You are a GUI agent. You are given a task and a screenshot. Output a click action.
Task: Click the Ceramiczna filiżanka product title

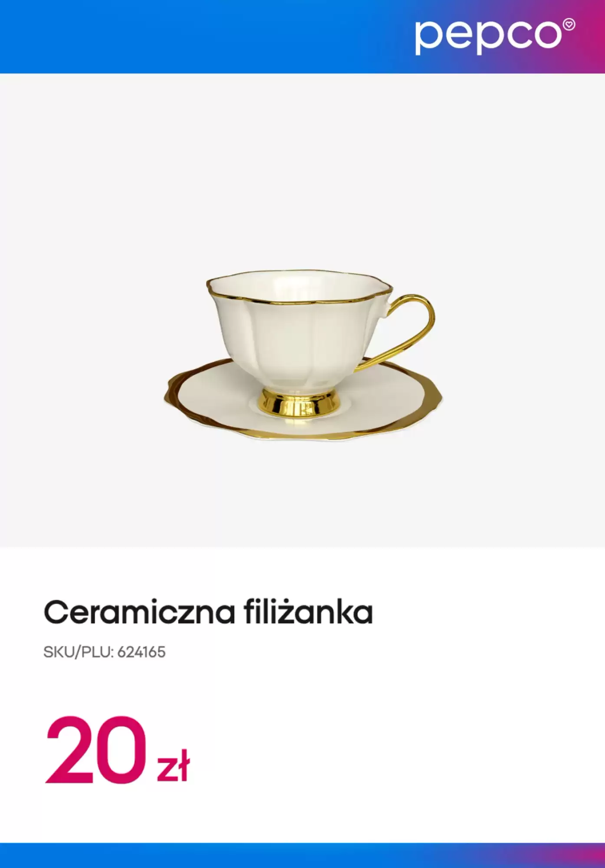208,612
